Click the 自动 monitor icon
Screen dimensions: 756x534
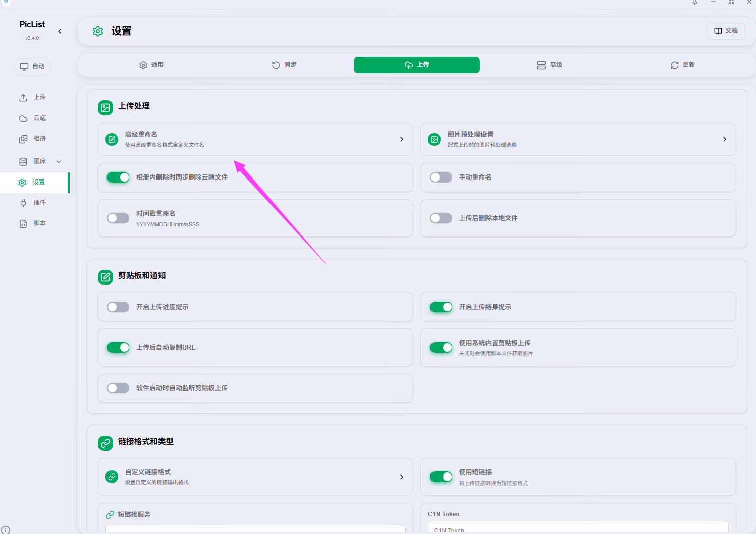[x=24, y=66]
